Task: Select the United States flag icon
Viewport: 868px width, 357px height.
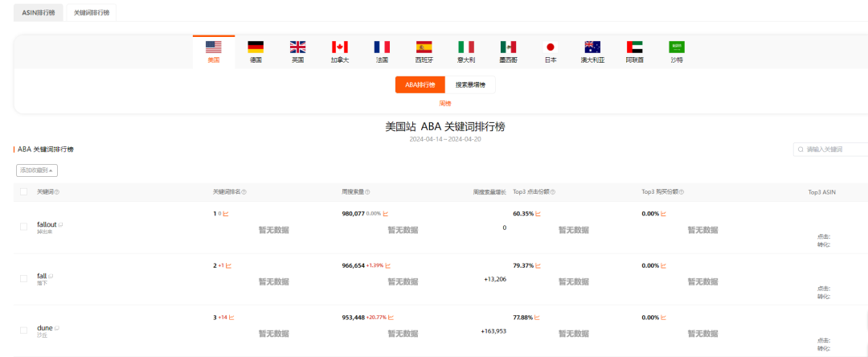Action: click(x=213, y=47)
